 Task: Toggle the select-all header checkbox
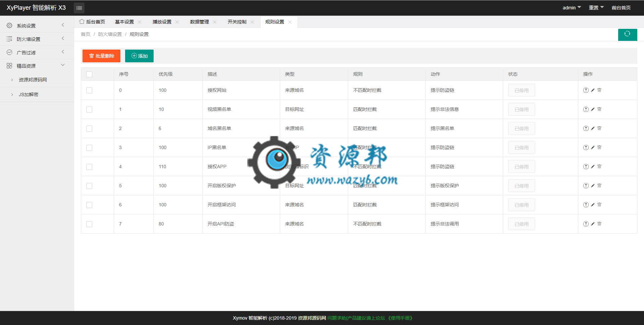(89, 74)
